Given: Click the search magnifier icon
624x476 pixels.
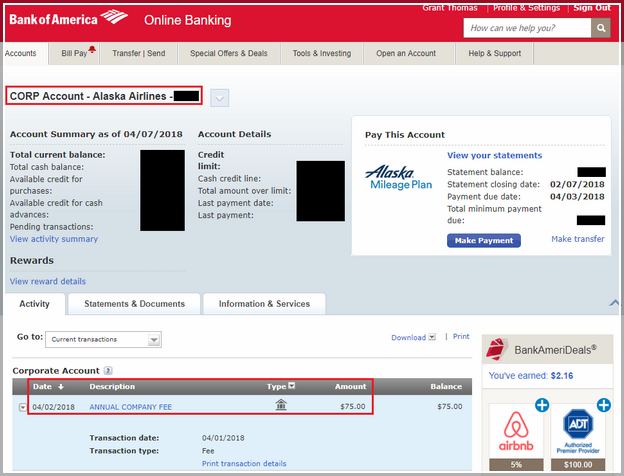Looking at the screenshot, I should point(601,28).
